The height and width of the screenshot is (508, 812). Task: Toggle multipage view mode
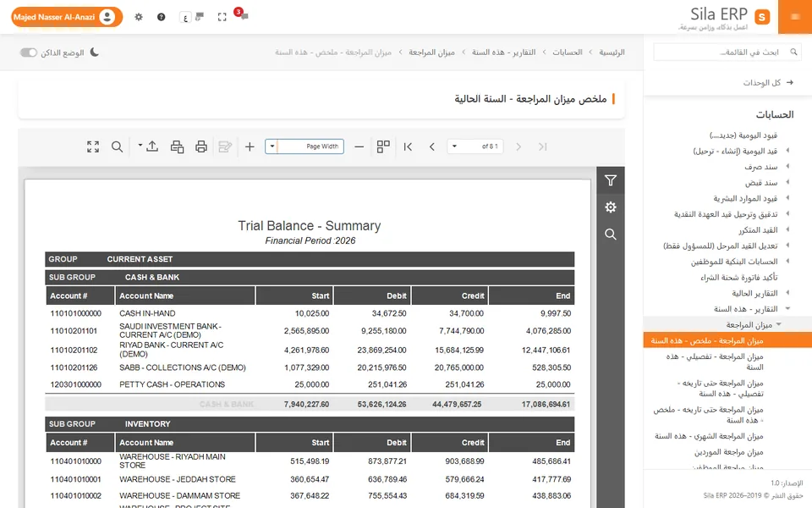pyautogui.click(x=383, y=146)
